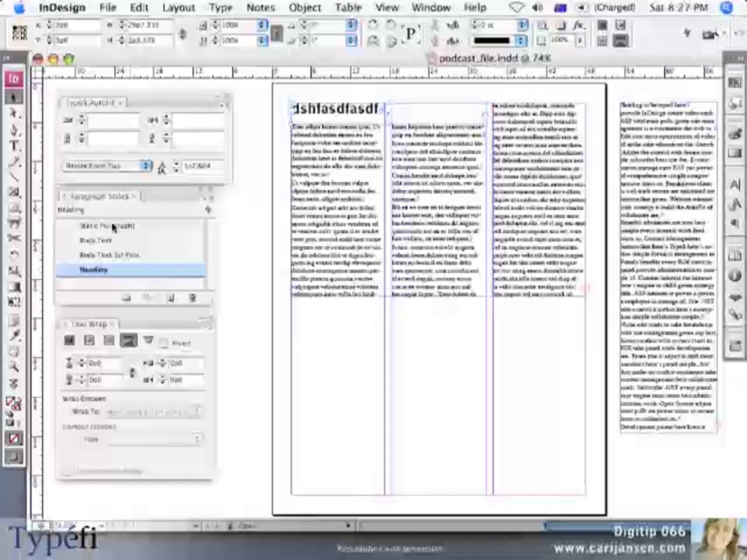Select the Basic Paragraph style
This screenshot has width=747, height=560.
click(x=107, y=226)
